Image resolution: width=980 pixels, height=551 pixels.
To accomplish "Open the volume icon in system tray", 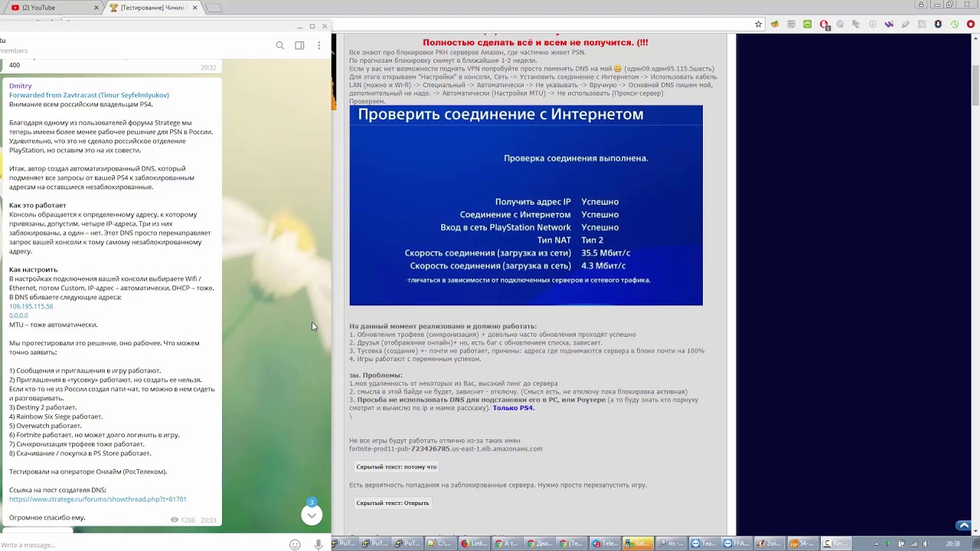I will pyautogui.click(x=926, y=544).
